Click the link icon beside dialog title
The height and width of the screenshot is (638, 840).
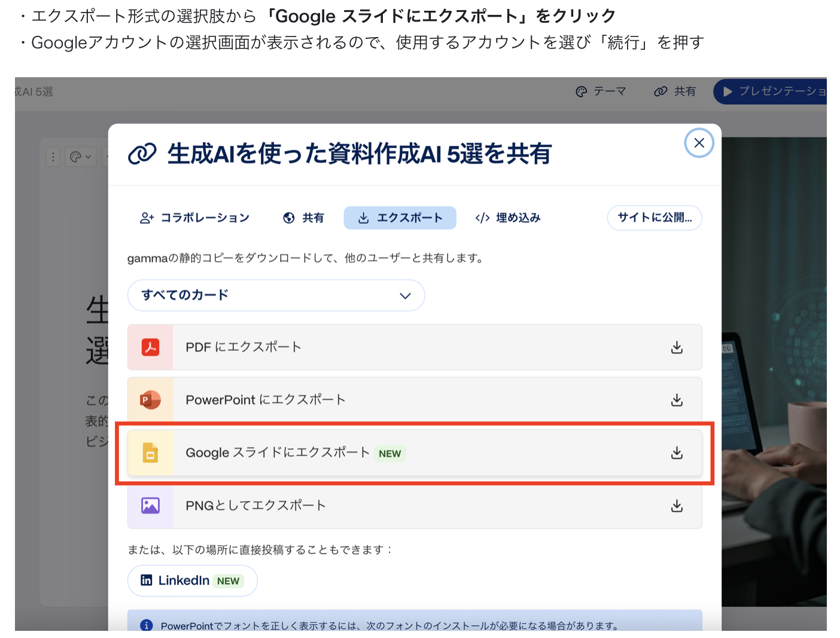[142, 154]
